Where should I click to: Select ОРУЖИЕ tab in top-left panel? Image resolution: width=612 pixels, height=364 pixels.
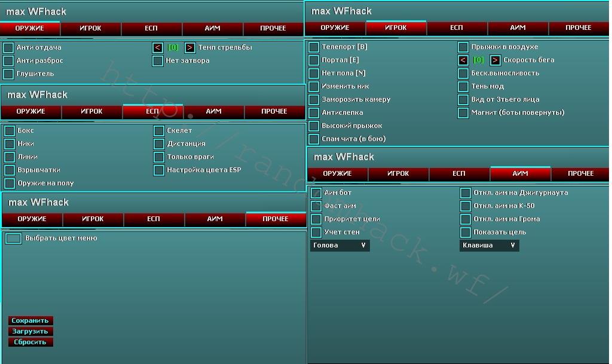coord(30,28)
